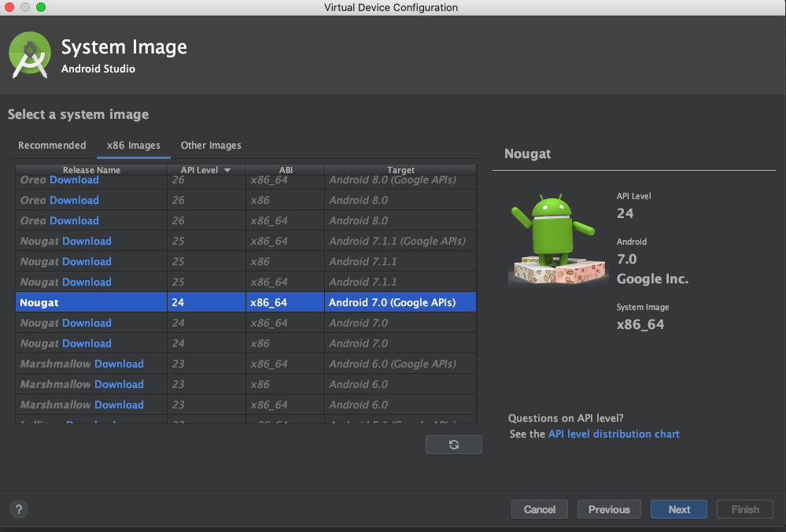Click the 'Nougat' heading in details panel
The image size is (786, 532).
pyautogui.click(x=527, y=154)
